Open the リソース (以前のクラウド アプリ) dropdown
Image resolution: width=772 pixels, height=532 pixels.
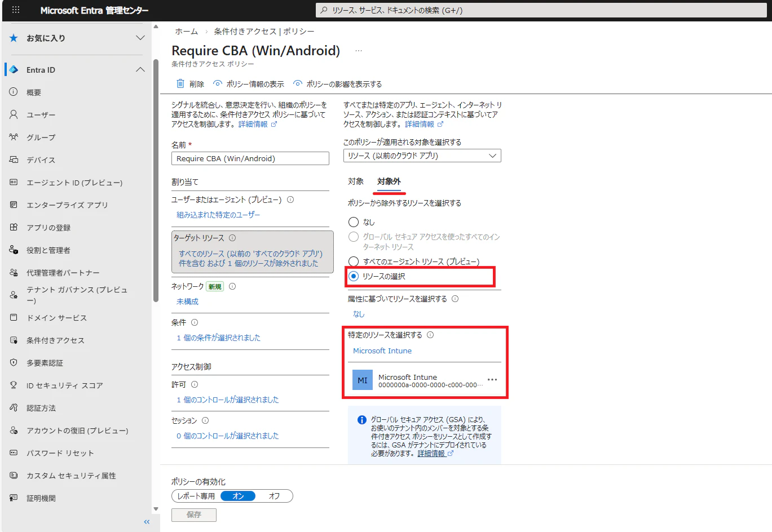pyautogui.click(x=422, y=156)
